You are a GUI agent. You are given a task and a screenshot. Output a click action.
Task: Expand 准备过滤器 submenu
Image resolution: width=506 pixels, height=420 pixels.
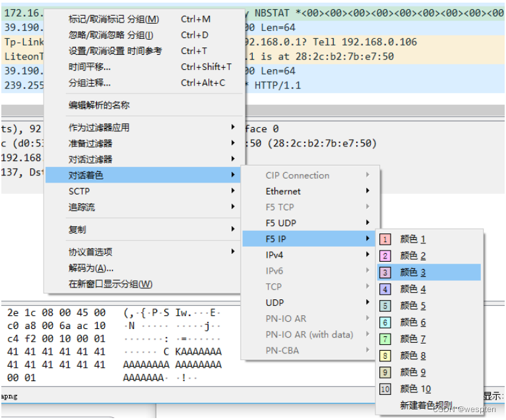tap(144, 143)
